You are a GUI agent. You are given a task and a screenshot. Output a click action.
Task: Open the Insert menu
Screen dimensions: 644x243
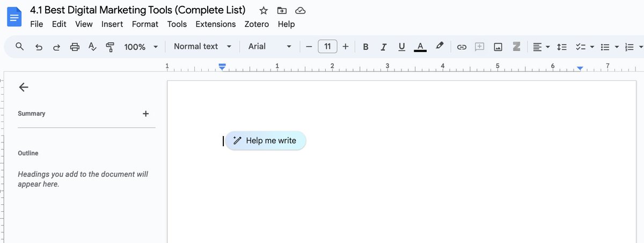[112, 24]
